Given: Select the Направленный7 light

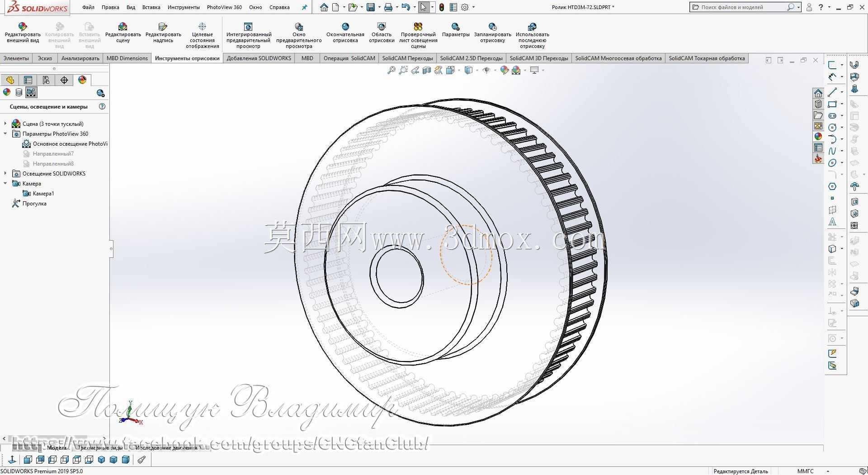Looking at the screenshot, I should (x=48, y=154).
